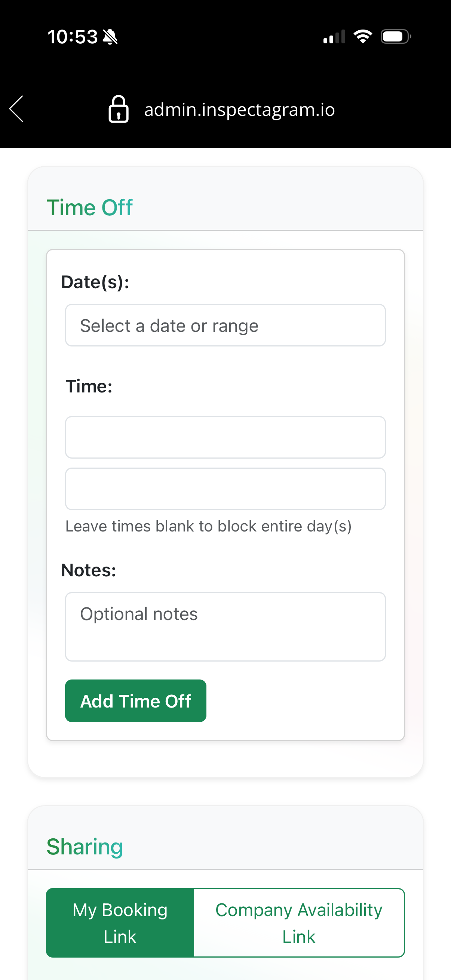Tap the Wi-Fi status icon
451x980 pixels.
point(363,37)
